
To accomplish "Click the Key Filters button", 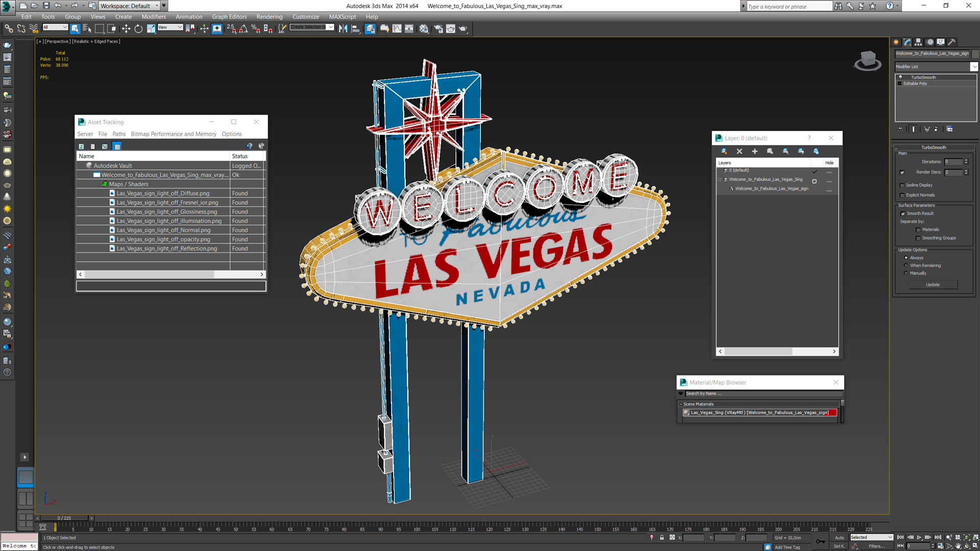I will coord(876,546).
